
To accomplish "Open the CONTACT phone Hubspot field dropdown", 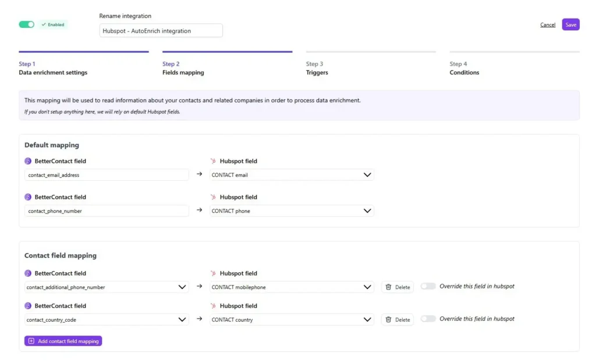I will pos(292,210).
